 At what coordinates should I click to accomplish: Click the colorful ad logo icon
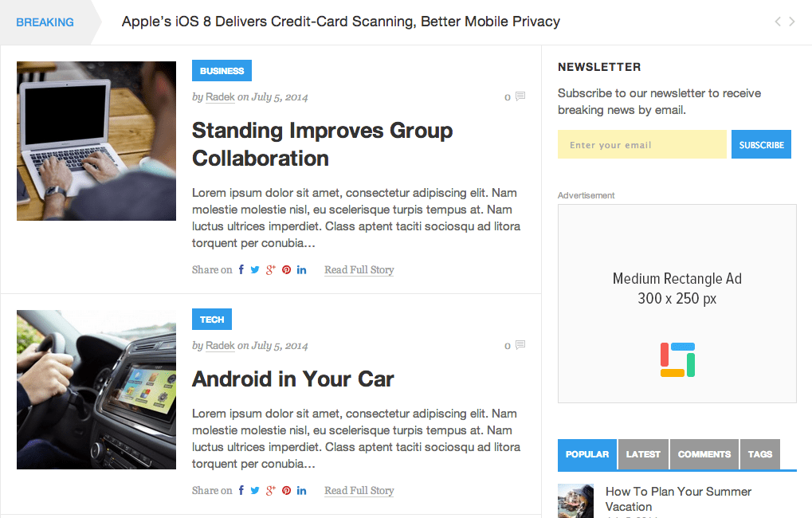tap(677, 359)
